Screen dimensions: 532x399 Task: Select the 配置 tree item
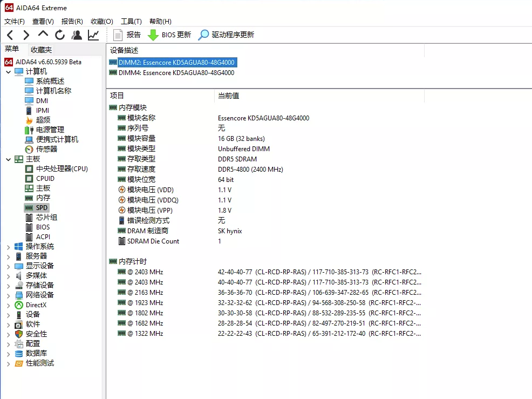(x=32, y=343)
